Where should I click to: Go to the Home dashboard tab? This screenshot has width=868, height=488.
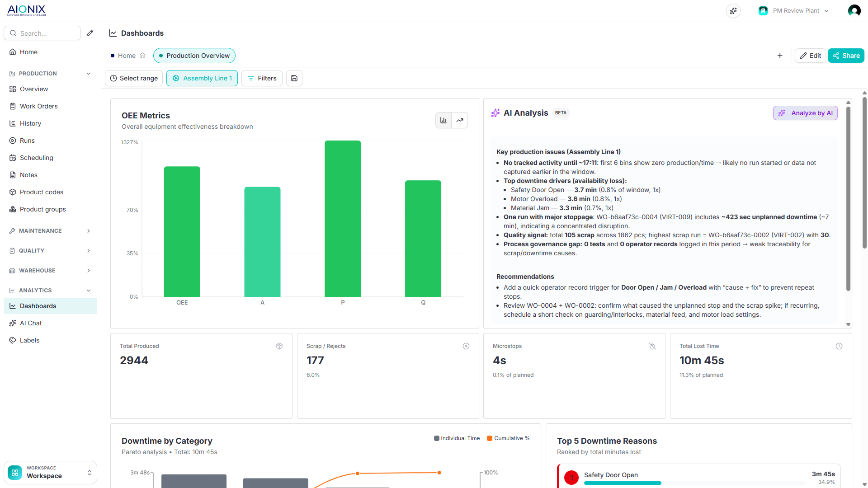[x=128, y=56]
